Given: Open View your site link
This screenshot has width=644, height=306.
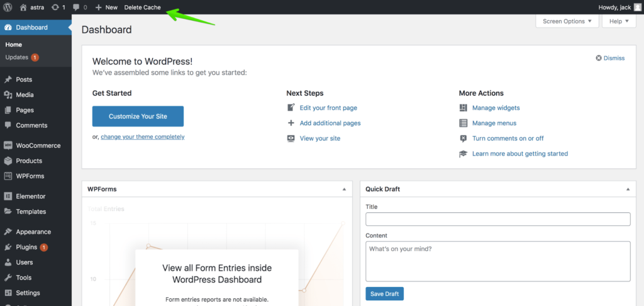Looking at the screenshot, I should click(x=320, y=138).
